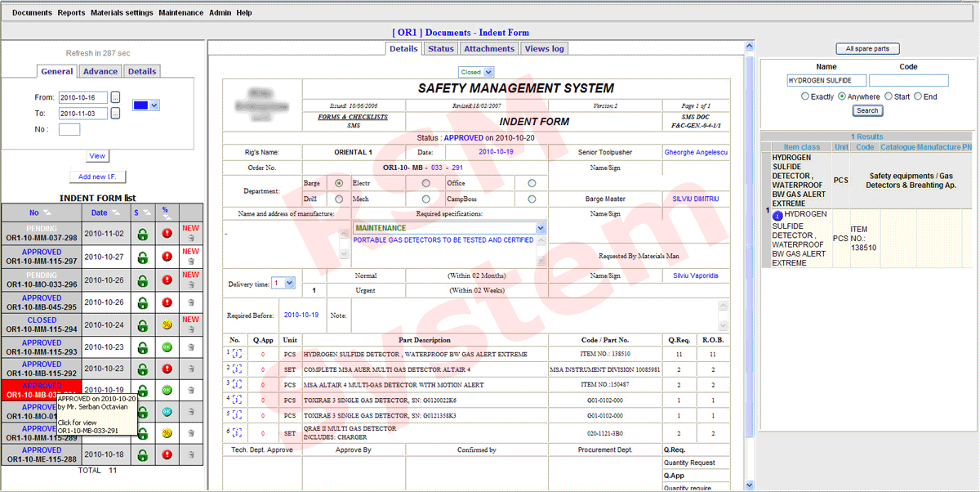Viewport: 980px width, 492px height.
Task: Switch to the Status tab
Action: [441, 49]
